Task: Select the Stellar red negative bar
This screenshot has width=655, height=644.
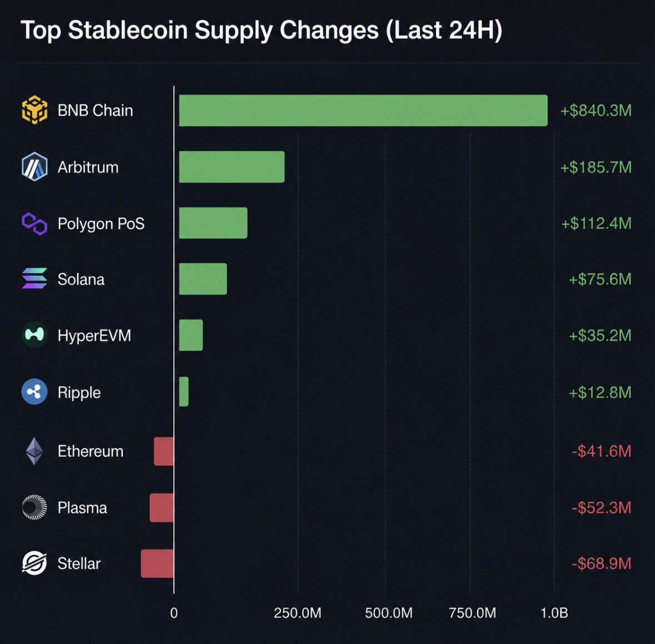Action: point(157,563)
